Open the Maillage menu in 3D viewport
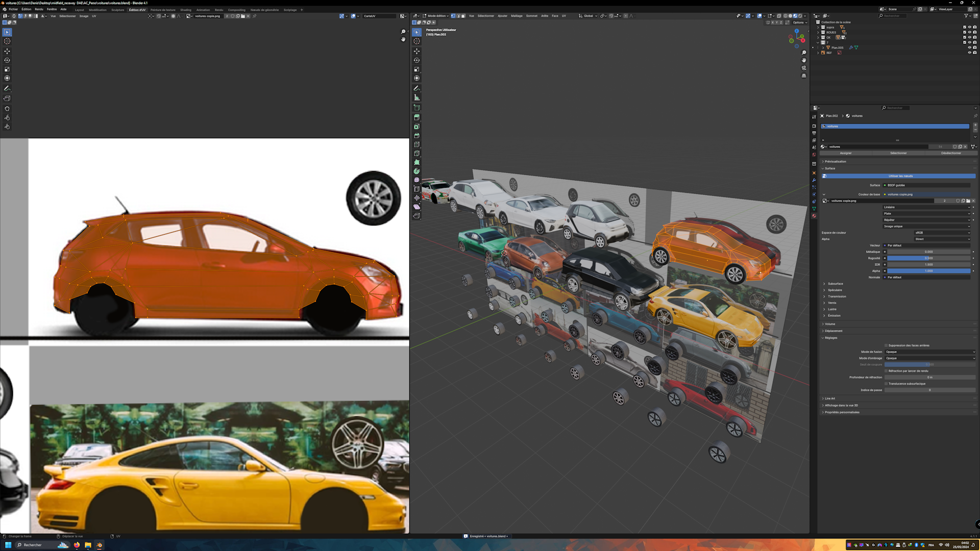Viewport: 980px width, 551px height. click(517, 16)
